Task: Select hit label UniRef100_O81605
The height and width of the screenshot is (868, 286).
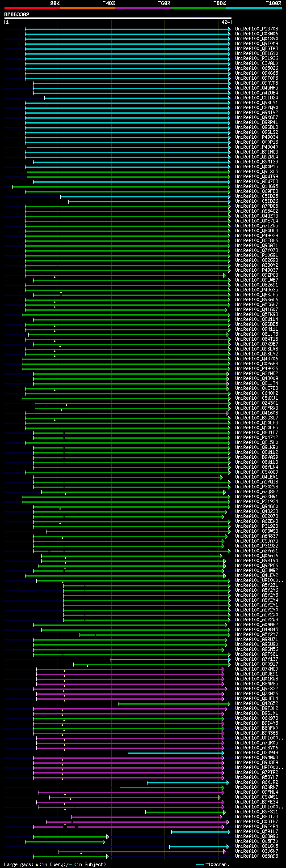Action: point(257,847)
